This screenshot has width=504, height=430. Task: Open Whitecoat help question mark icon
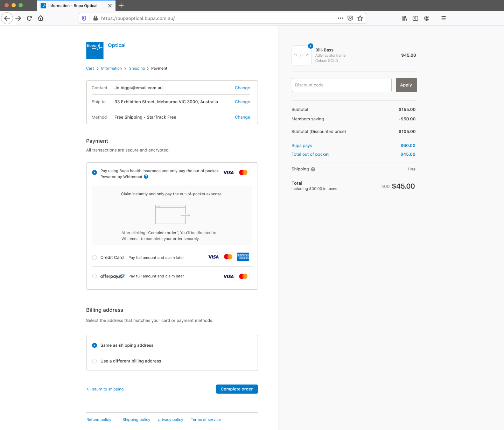pyautogui.click(x=146, y=177)
